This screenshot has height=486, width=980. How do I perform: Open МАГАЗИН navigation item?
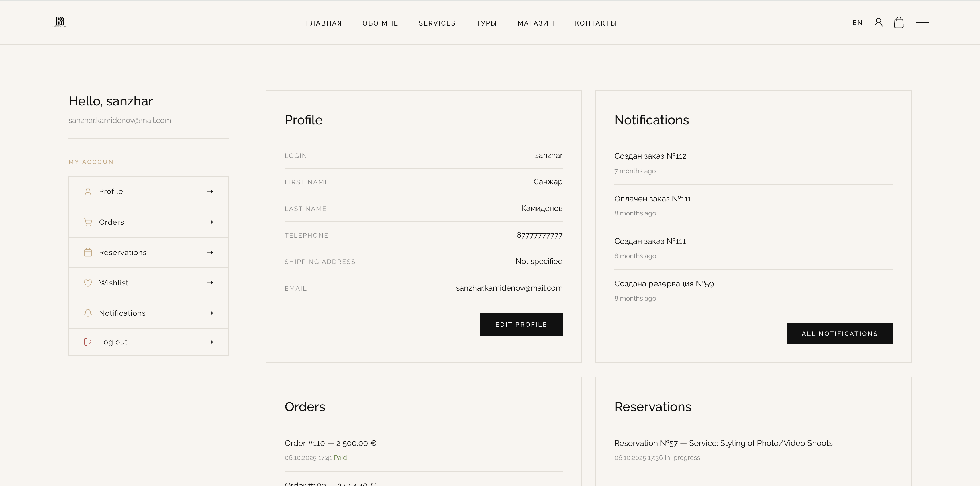pos(536,23)
